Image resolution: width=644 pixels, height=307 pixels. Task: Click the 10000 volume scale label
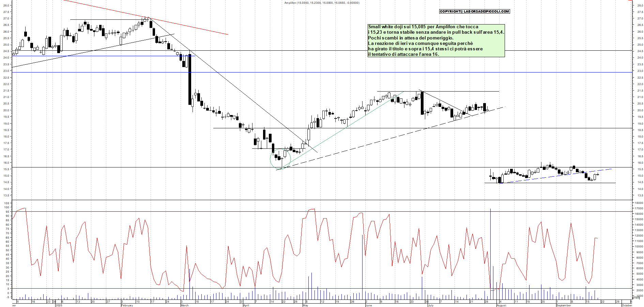tap(639, 246)
